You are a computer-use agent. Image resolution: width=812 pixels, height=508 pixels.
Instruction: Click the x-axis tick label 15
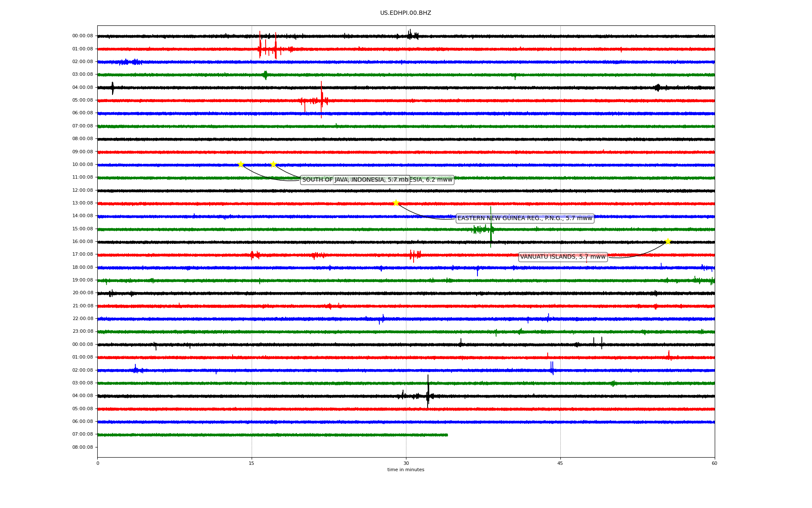coord(252,463)
